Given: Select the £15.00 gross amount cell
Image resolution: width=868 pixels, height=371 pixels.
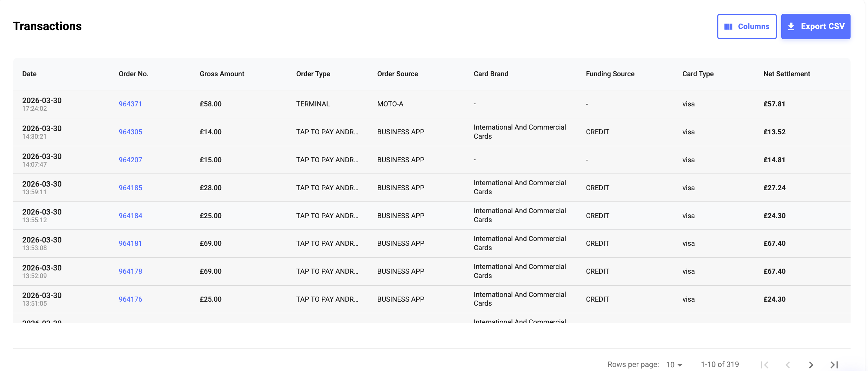Looking at the screenshot, I should pyautogui.click(x=211, y=160).
